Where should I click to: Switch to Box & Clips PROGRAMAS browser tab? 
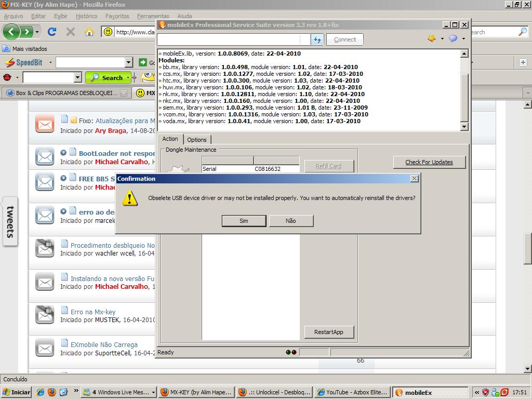(x=66, y=93)
